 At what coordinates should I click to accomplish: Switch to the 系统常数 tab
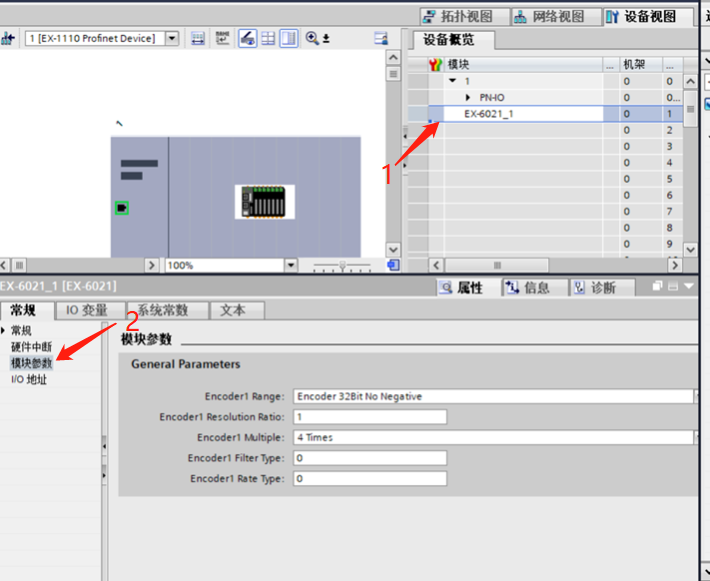[x=168, y=310]
